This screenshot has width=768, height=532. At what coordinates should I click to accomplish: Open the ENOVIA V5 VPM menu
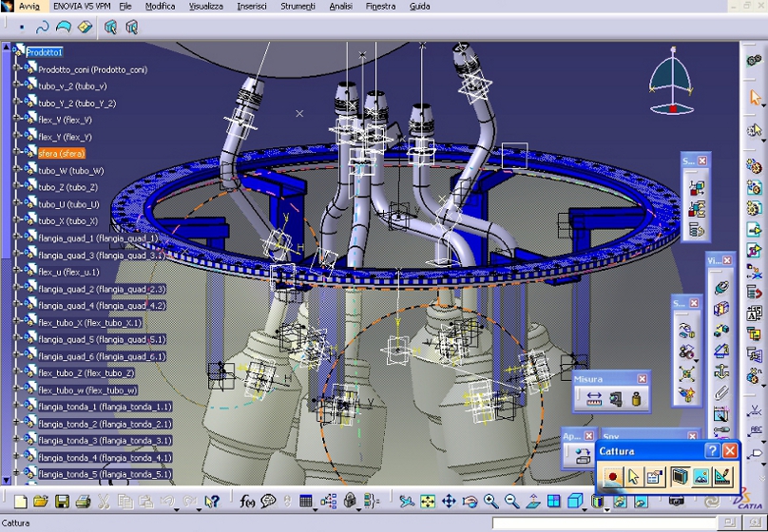point(83,7)
